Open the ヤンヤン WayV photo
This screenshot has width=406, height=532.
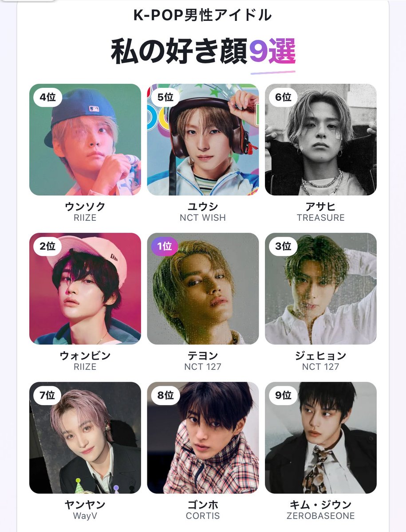coord(85,438)
